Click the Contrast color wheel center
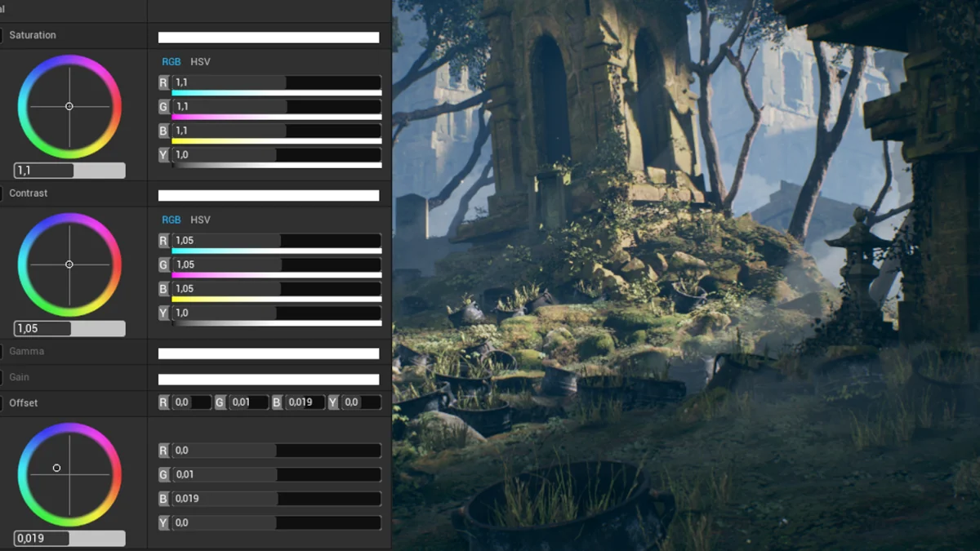Image resolution: width=980 pixels, height=551 pixels. click(69, 264)
